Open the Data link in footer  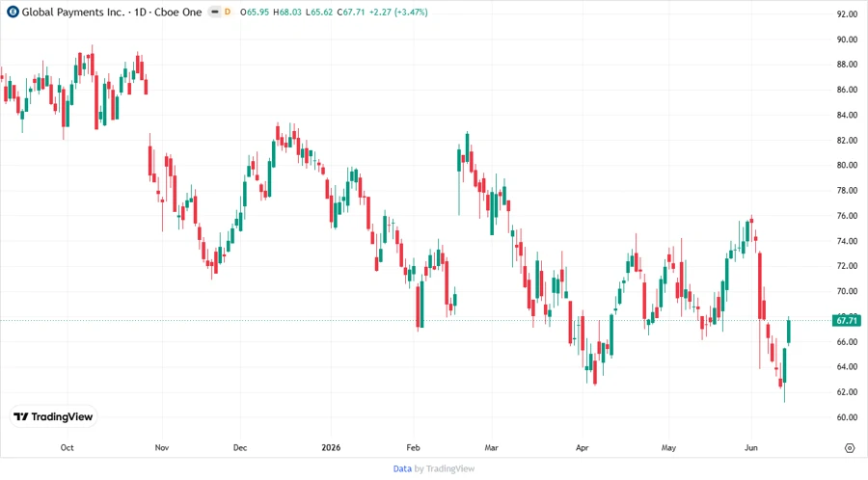[402, 469]
